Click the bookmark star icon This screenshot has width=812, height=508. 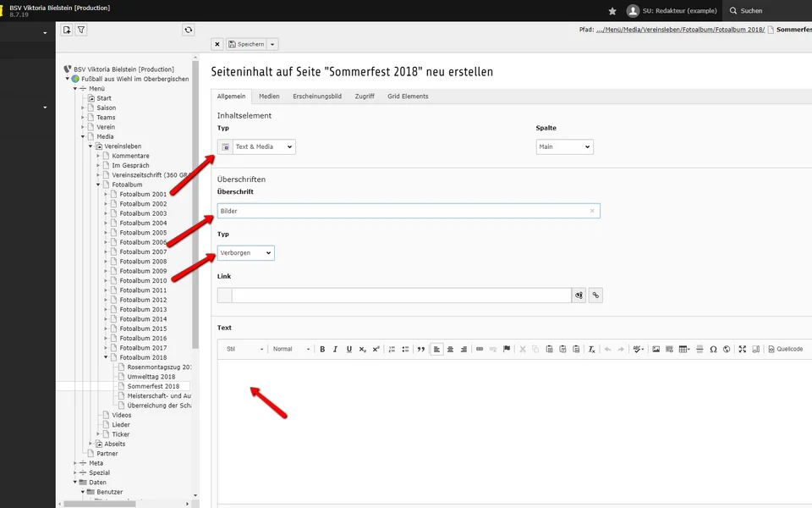612,11
